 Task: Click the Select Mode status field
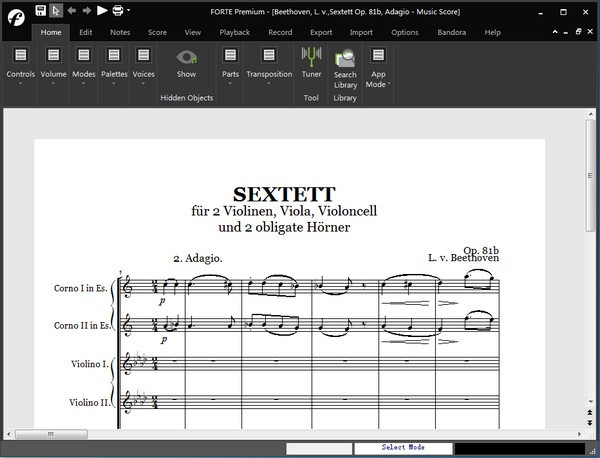pyautogui.click(x=403, y=448)
